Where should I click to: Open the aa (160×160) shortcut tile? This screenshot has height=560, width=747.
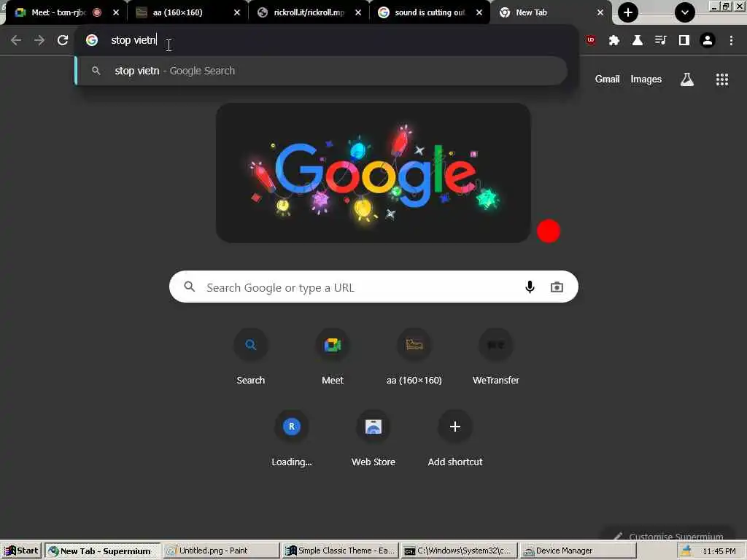click(x=414, y=356)
